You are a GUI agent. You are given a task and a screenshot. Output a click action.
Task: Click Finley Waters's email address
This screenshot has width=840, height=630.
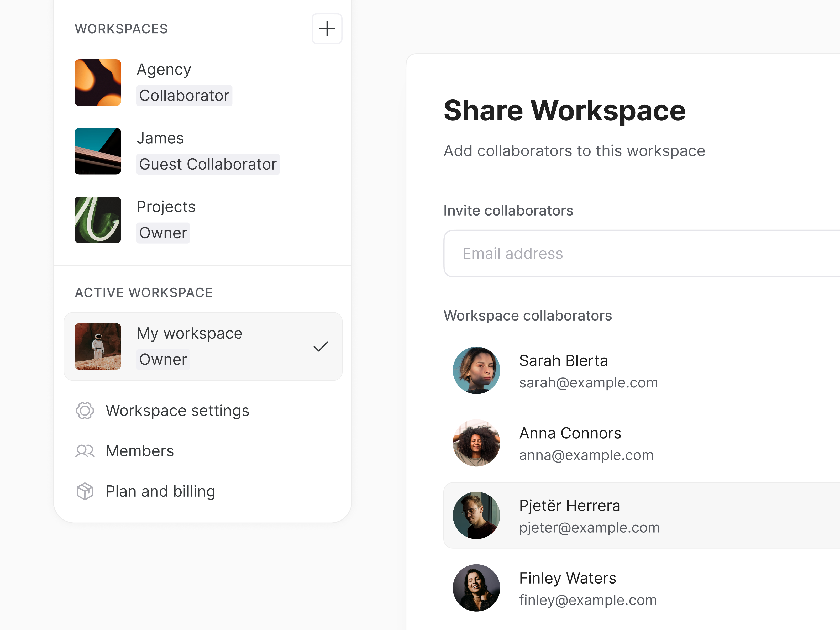(588, 600)
